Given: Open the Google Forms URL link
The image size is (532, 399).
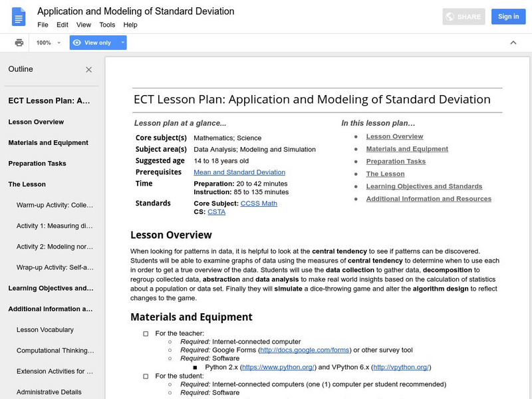Looking at the screenshot, I should click(x=305, y=350).
